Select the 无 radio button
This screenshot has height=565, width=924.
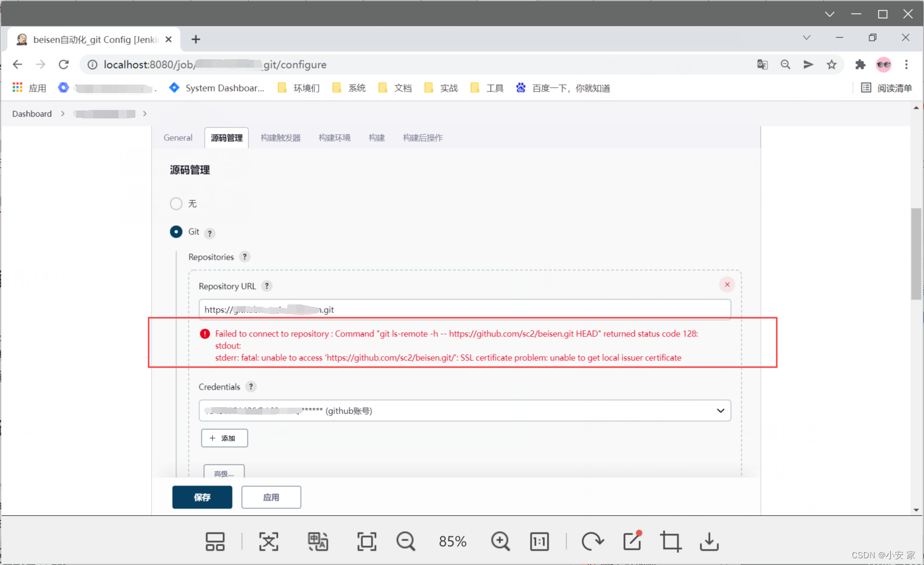coord(176,204)
